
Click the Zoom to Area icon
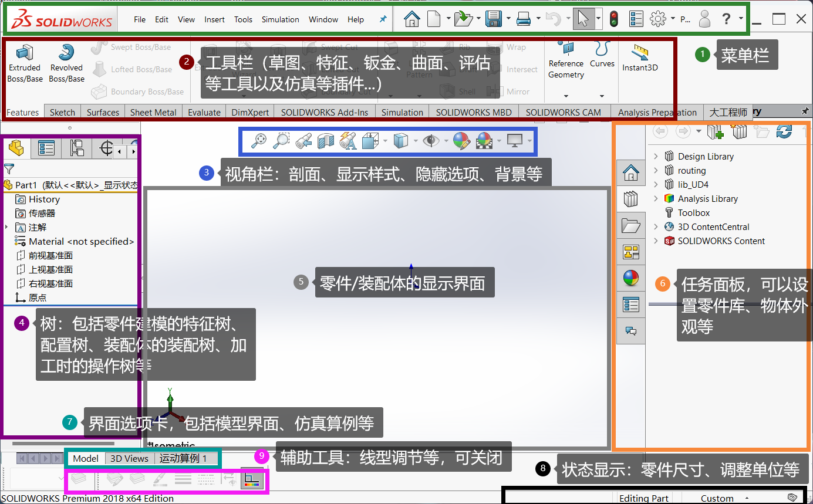(x=282, y=140)
